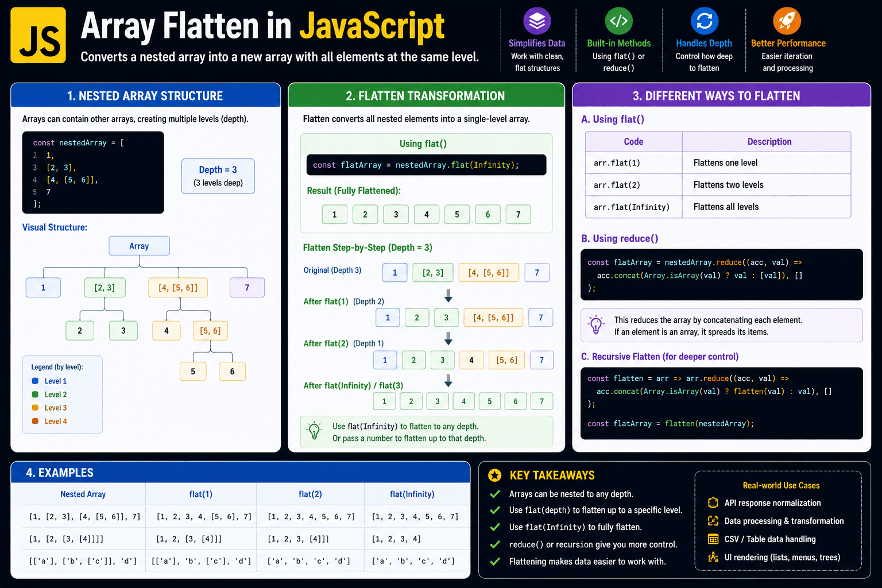882x588 pixels.
Task: Click the '1. NESTED ARRAY STRUCTURE' section header
Action: (x=145, y=95)
